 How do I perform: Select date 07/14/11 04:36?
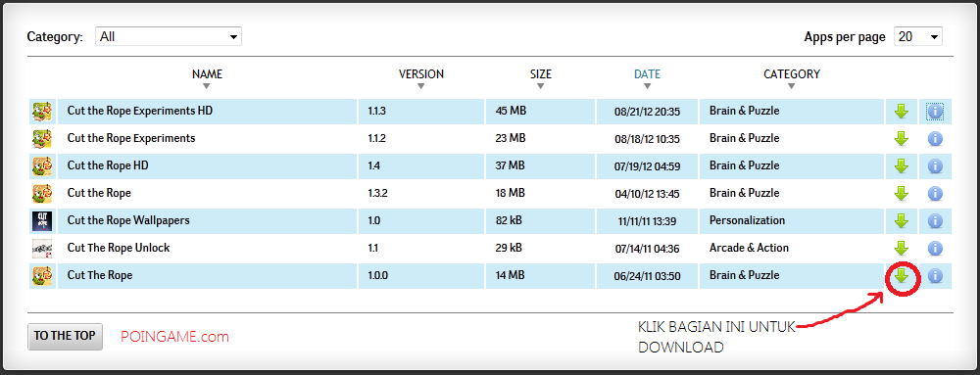pos(647,249)
